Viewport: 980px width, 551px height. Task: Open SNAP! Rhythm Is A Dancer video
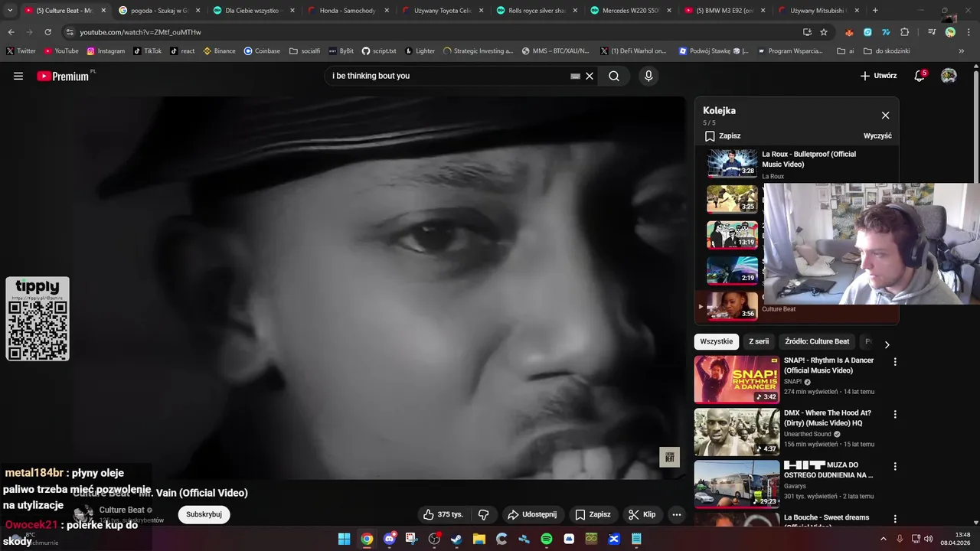[x=737, y=379]
